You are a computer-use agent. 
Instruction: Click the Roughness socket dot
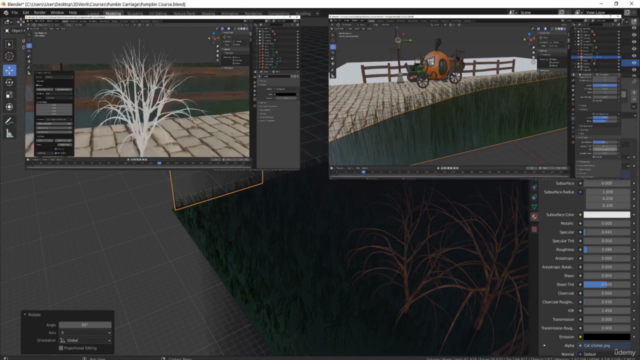[580, 249]
